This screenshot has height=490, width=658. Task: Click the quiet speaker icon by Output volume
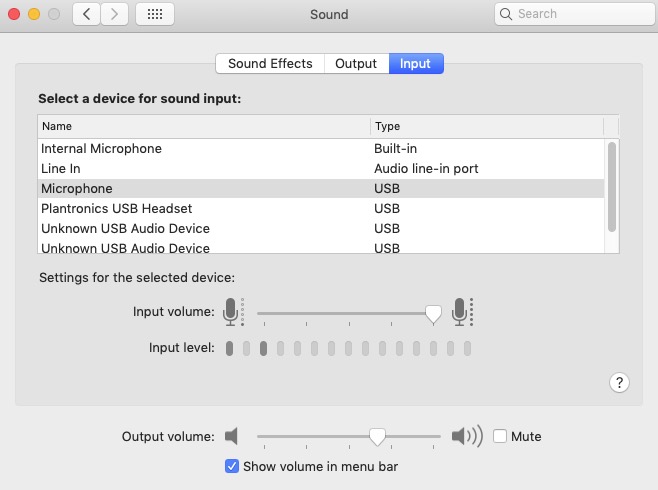(231, 436)
